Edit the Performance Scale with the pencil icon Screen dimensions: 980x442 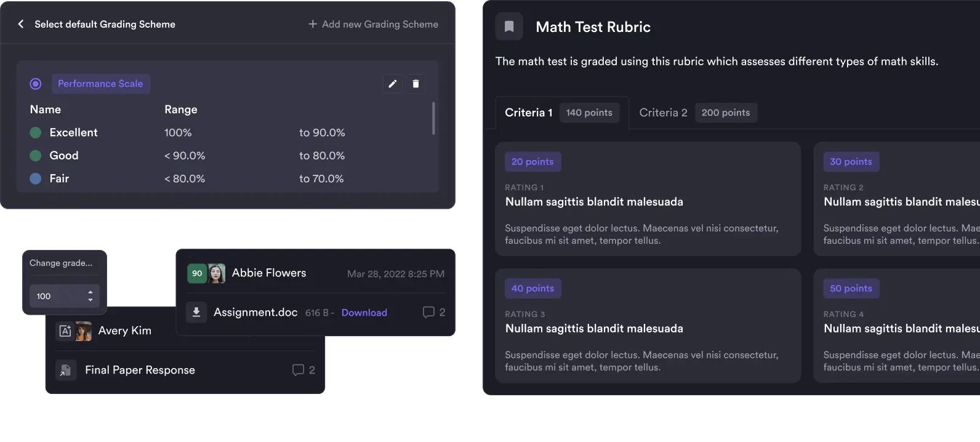pyautogui.click(x=392, y=84)
